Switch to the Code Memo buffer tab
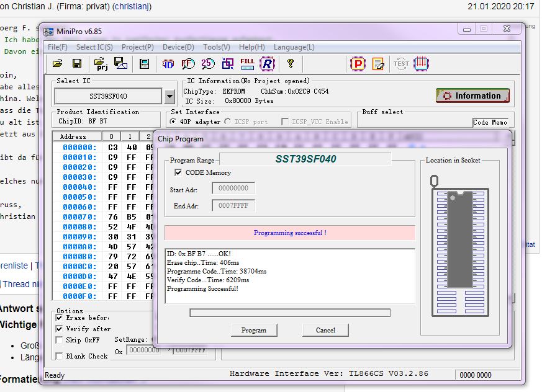 tap(490, 122)
